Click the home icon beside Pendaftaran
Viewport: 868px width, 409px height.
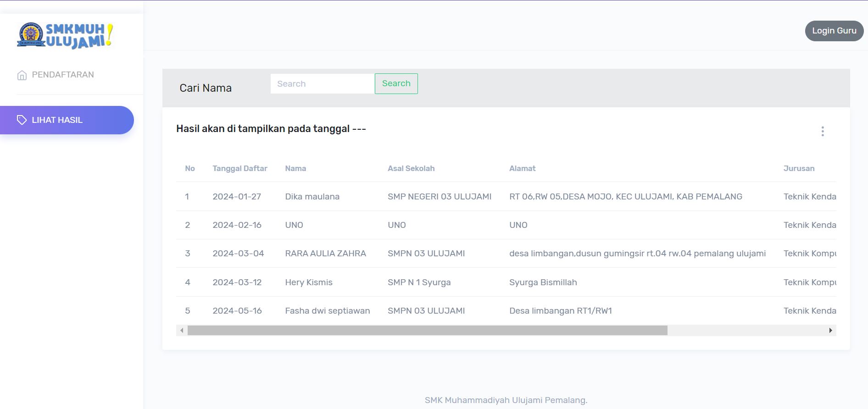(x=22, y=75)
